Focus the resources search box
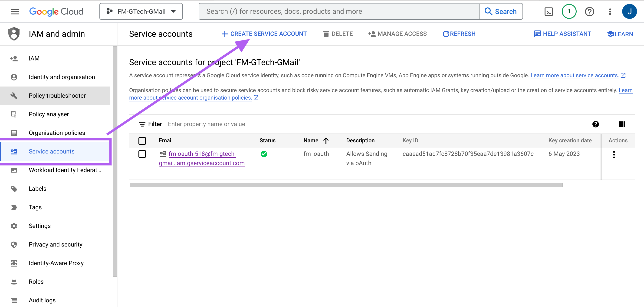Image resolution: width=644 pixels, height=307 pixels. tap(339, 11)
